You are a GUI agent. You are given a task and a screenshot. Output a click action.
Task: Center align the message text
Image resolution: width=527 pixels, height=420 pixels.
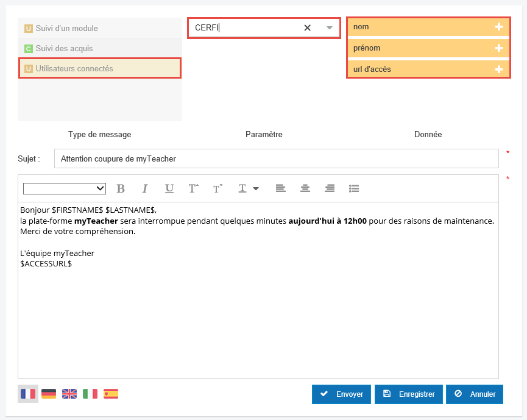point(305,188)
